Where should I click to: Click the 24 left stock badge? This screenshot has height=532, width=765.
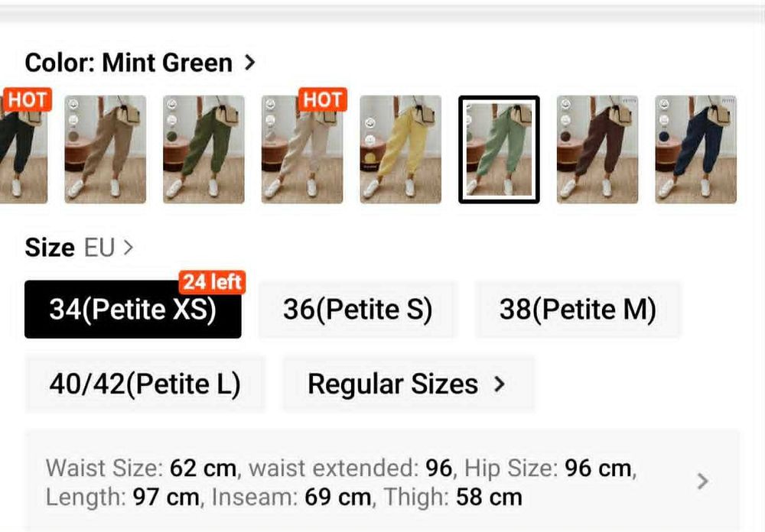[212, 282]
